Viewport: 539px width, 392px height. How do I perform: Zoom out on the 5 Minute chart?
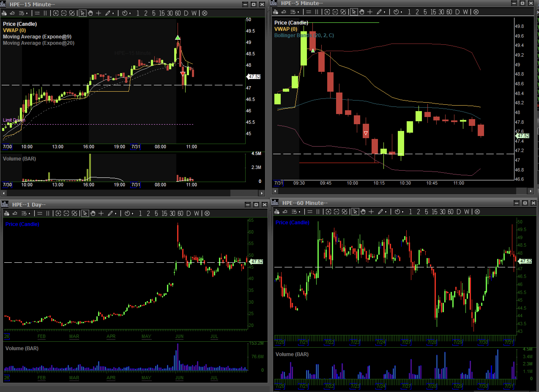point(335,12)
